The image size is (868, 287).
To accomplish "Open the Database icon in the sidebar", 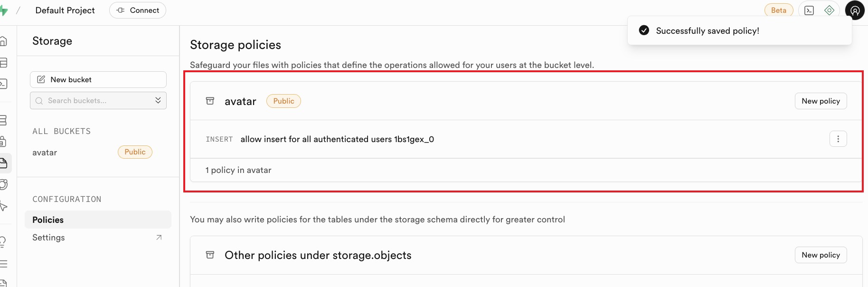I will (3, 120).
